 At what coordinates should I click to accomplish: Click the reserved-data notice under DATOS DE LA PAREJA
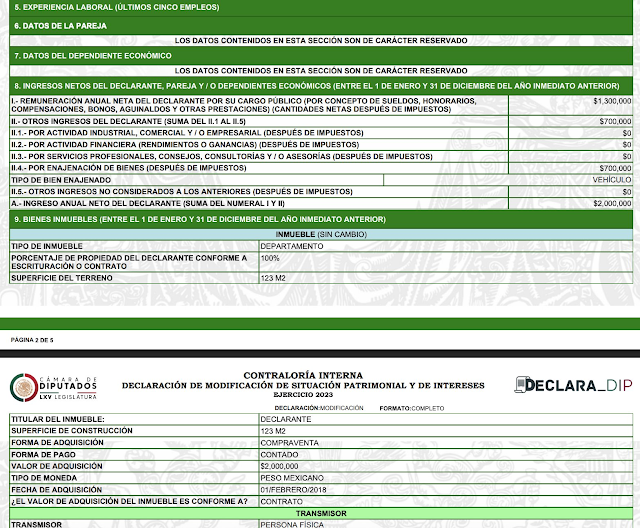pyautogui.click(x=321, y=41)
